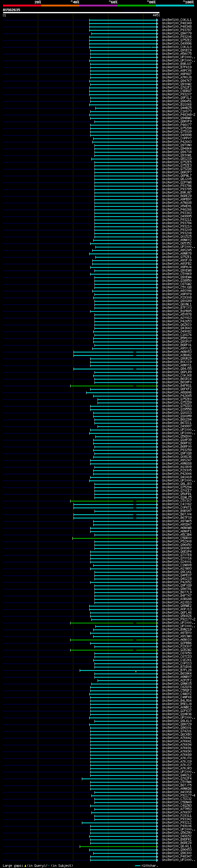This screenshot has height=868, width=197.
Task: Select hit label UniRef100_P92177-4
Action: pos(179,796)
